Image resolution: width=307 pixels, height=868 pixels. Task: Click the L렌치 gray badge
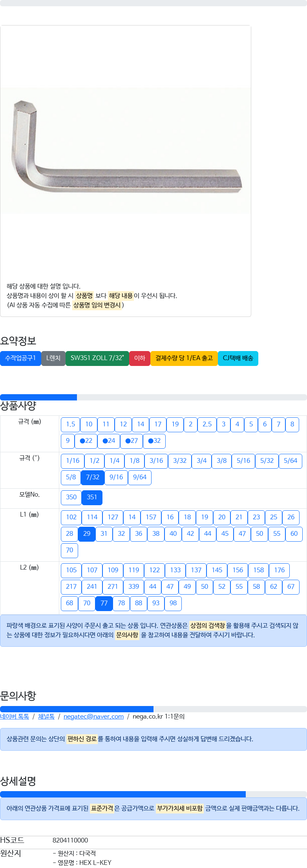(53, 358)
